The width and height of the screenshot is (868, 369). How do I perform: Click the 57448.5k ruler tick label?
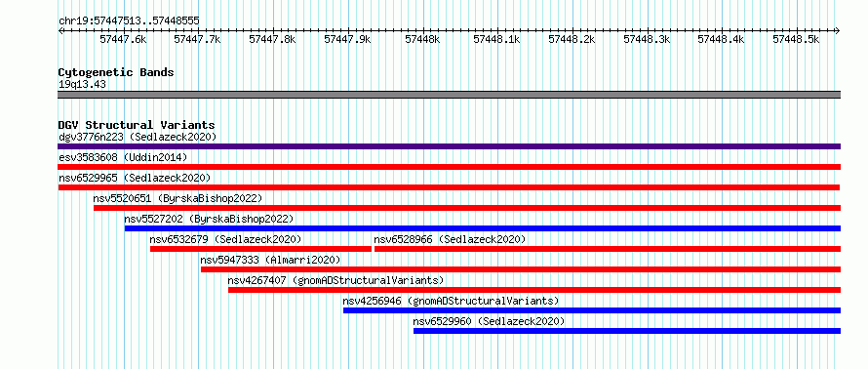click(797, 39)
